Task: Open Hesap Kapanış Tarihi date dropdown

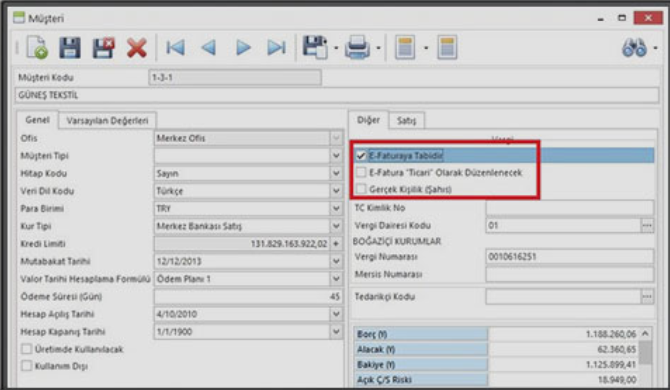Action: 336,331
